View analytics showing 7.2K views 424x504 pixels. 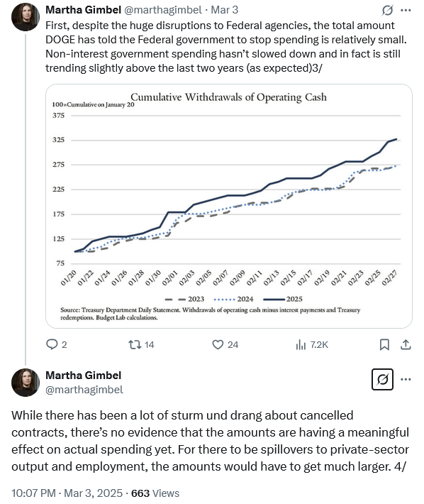pyautogui.click(x=312, y=344)
